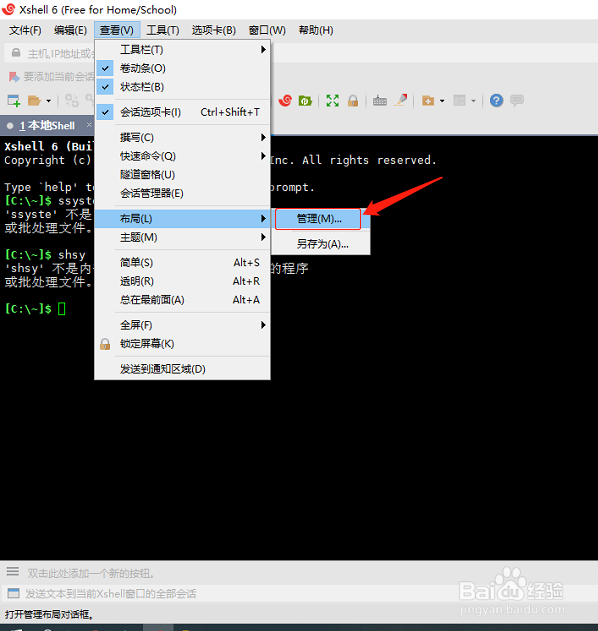Toggle the 会话选项卡(I) checkmark

[x=105, y=112]
